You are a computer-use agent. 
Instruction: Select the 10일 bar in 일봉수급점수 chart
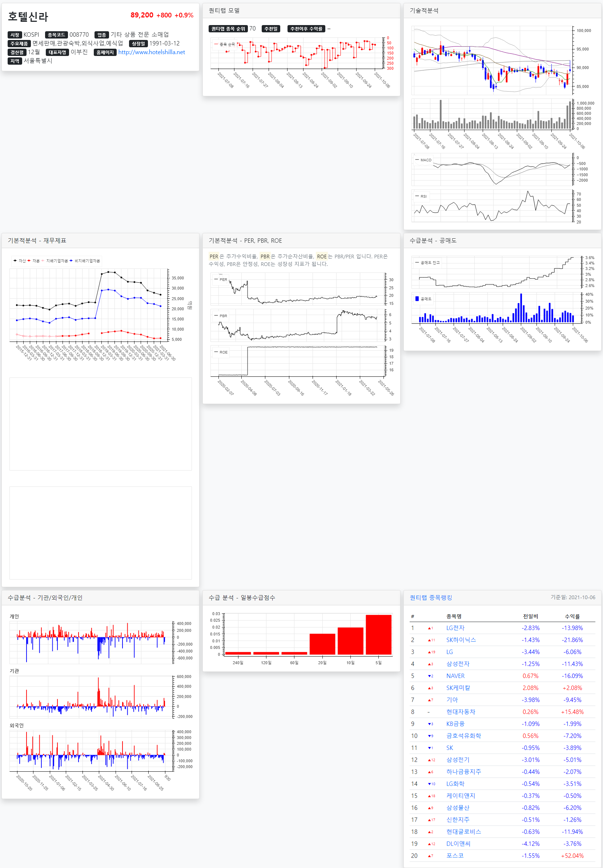point(350,641)
